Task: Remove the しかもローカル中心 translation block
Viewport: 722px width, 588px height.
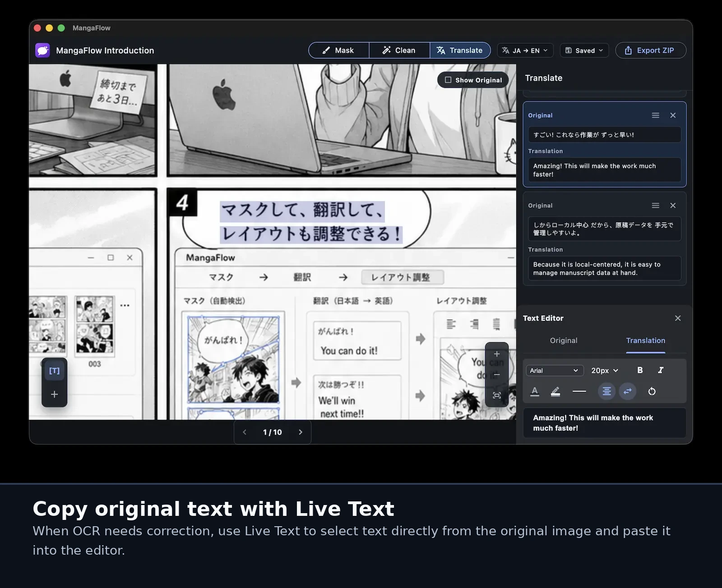Action: pos(673,206)
